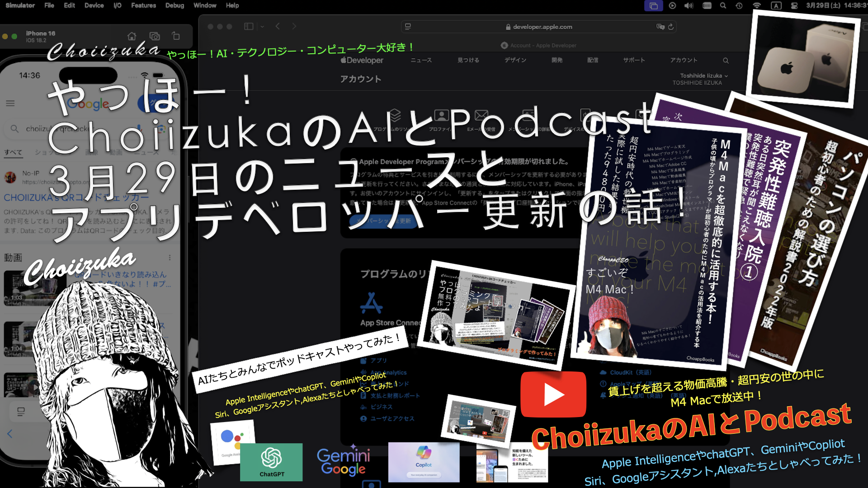Click the Apple Developer logo link
Image resolution: width=868 pixels, height=488 pixels.
click(362, 60)
